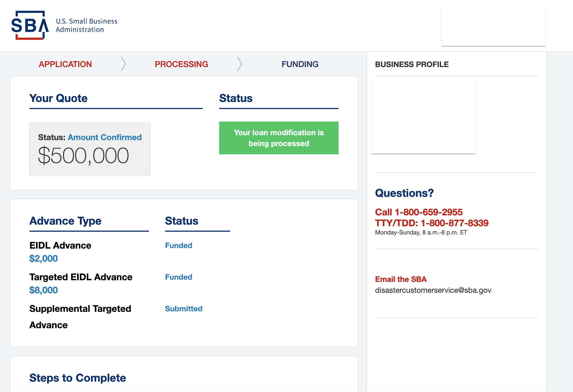Click the Advance Type heading
573x392 pixels.
tap(65, 221)
